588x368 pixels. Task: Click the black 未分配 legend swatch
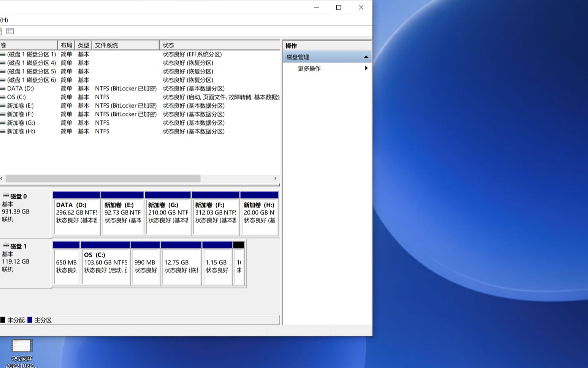pos(3,320)
